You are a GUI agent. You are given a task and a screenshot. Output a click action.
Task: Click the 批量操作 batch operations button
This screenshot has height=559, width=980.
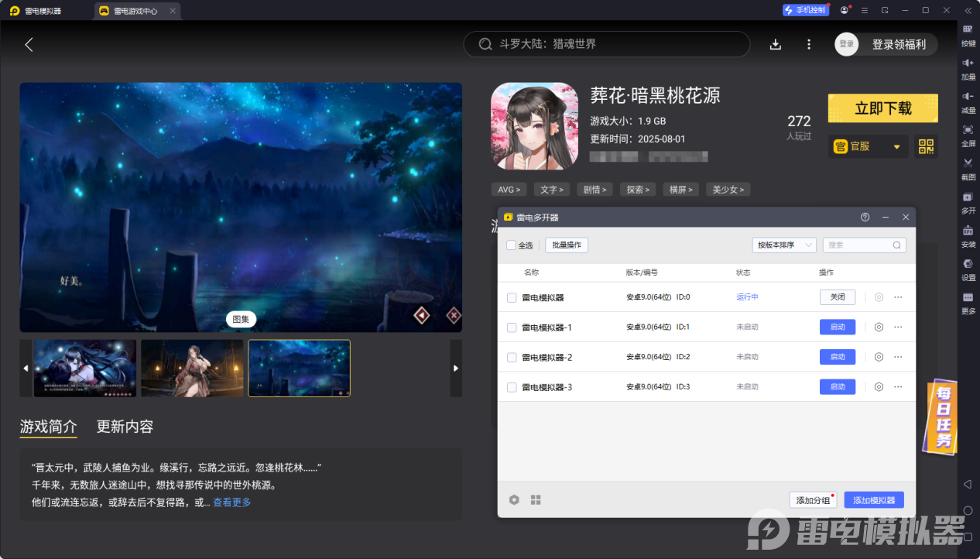(567, 245)
